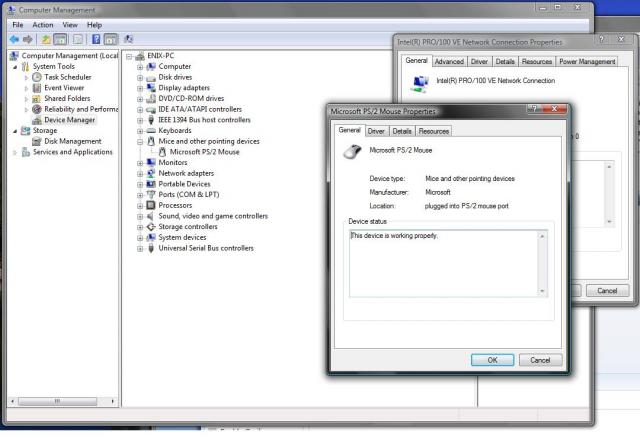The width and height of the screenshot is (640, 438).
Task: Expand the Network adapters node
Action: tap(140, 174)
